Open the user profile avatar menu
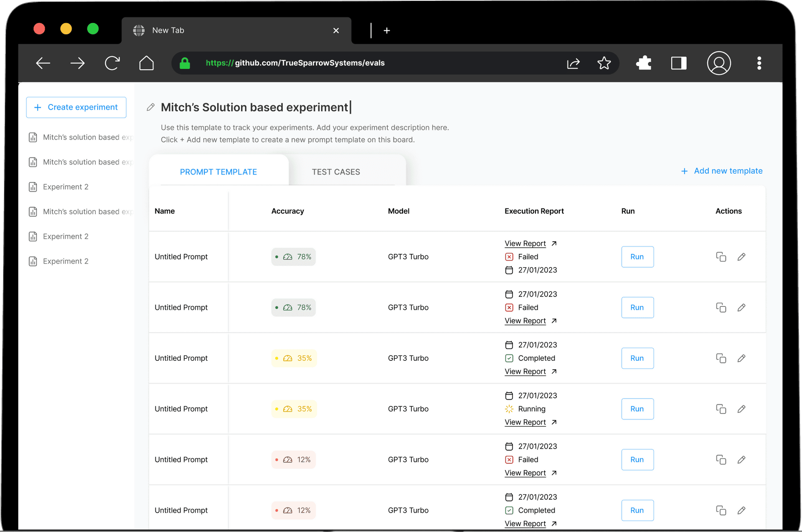This screenshot has height=532, width=802. (x=718, y=63)
